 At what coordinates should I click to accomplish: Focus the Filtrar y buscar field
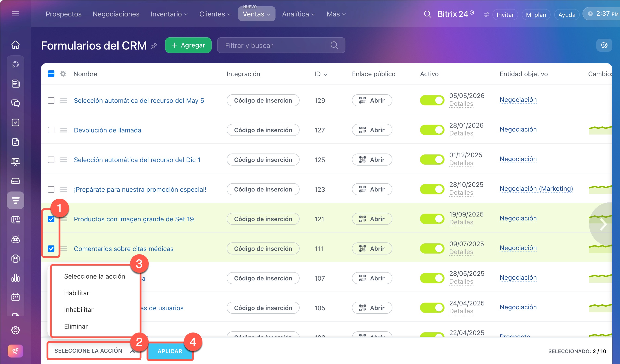coord(281,45)
